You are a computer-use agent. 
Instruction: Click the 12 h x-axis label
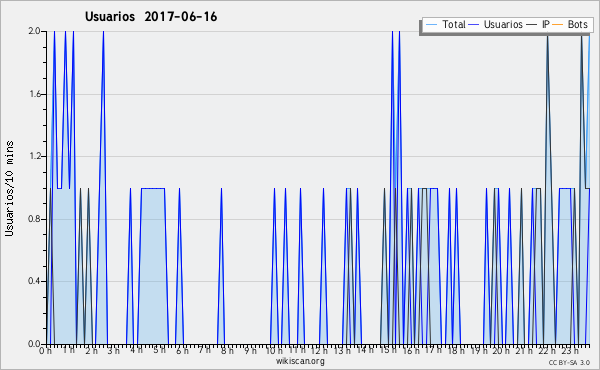[320, 351]
